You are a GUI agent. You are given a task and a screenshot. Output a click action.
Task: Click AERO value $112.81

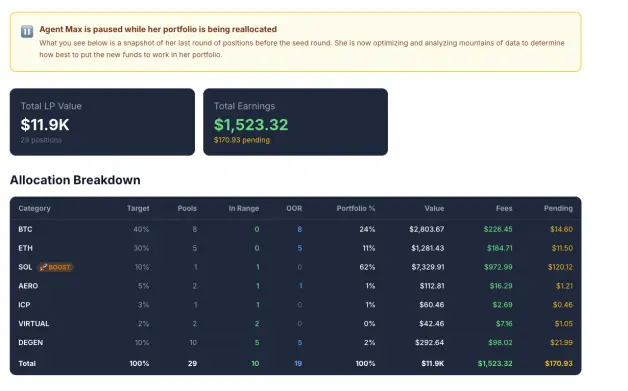432,286
